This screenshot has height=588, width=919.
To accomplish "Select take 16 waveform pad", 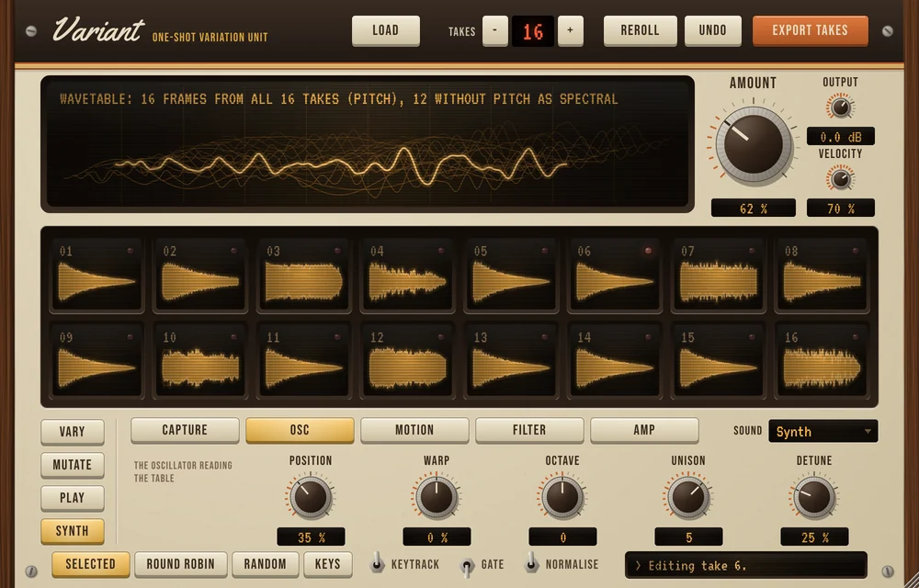I will point(823,360).
